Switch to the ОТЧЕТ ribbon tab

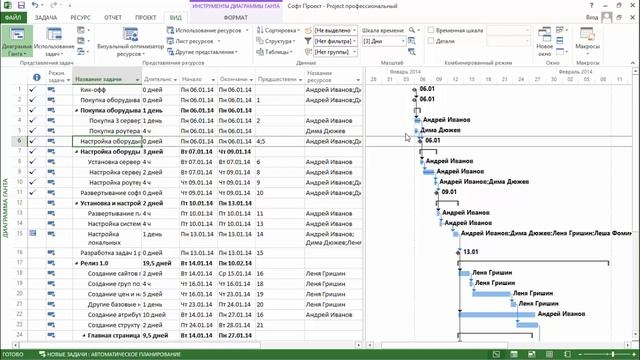pos(113,18)
